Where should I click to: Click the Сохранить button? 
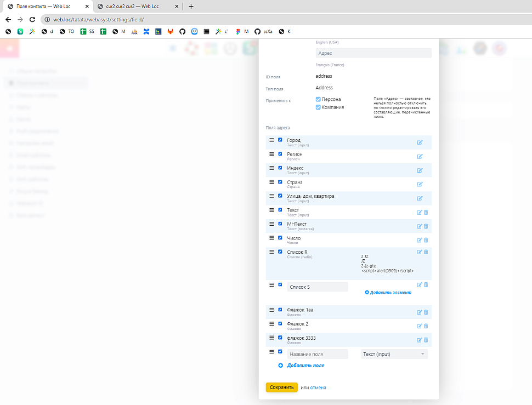coord(281,387)
